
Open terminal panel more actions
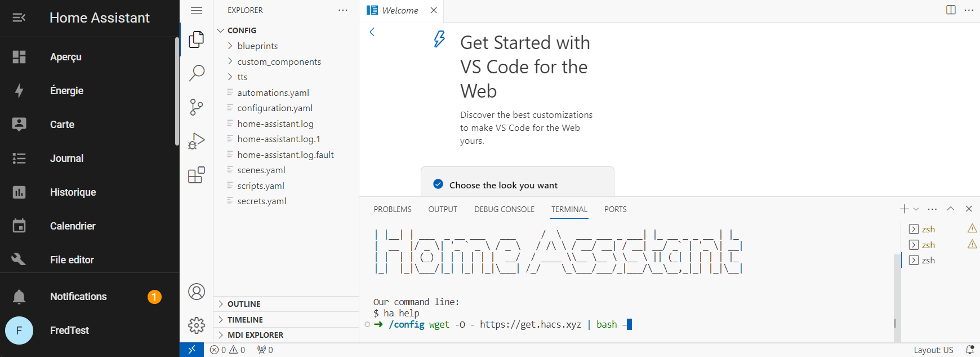932,209
